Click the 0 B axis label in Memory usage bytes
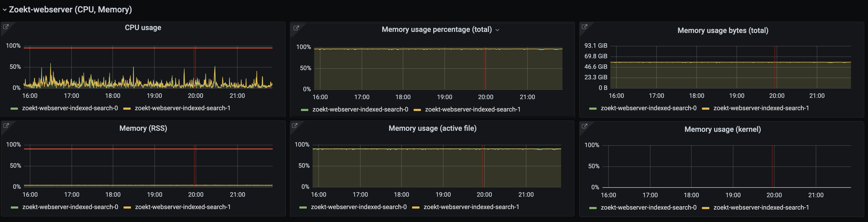The height and width of the screenshot is (222, 868). [603, 88]
